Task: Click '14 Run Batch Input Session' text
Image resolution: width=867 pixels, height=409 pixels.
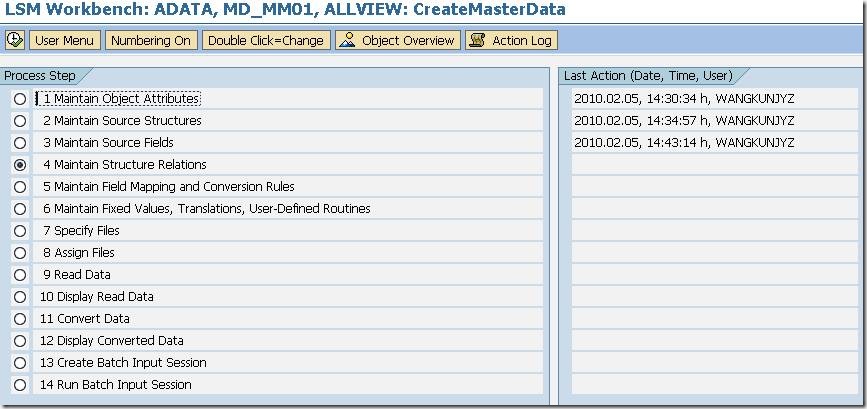Action: click(116, 385)
